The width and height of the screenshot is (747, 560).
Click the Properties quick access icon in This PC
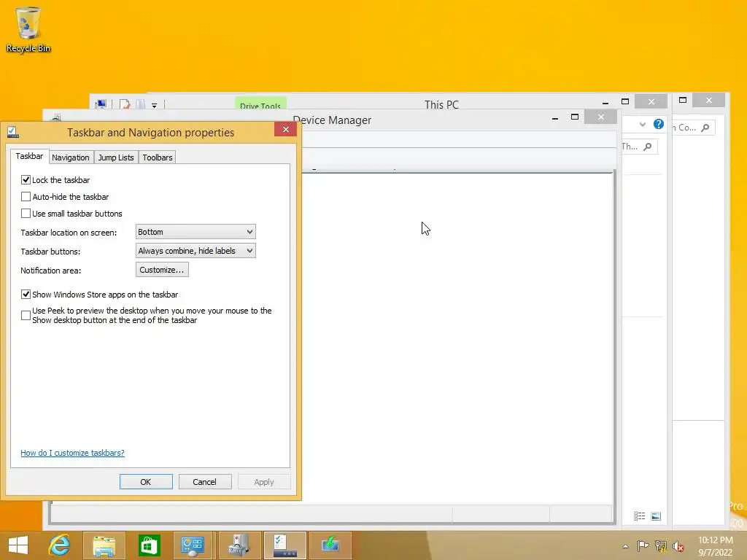pos(125,105)
